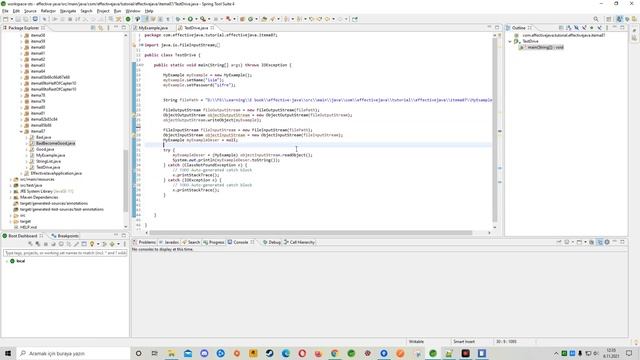Open File Explorer from the taskbar
This screenshot has height=360, width=640.
(x=171, y=353)
